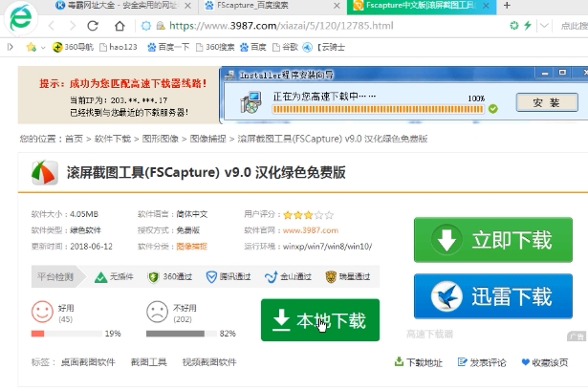Open www.3987.com official site link
The width and height of the screenshot is (588, 391).
pos(311,230)
